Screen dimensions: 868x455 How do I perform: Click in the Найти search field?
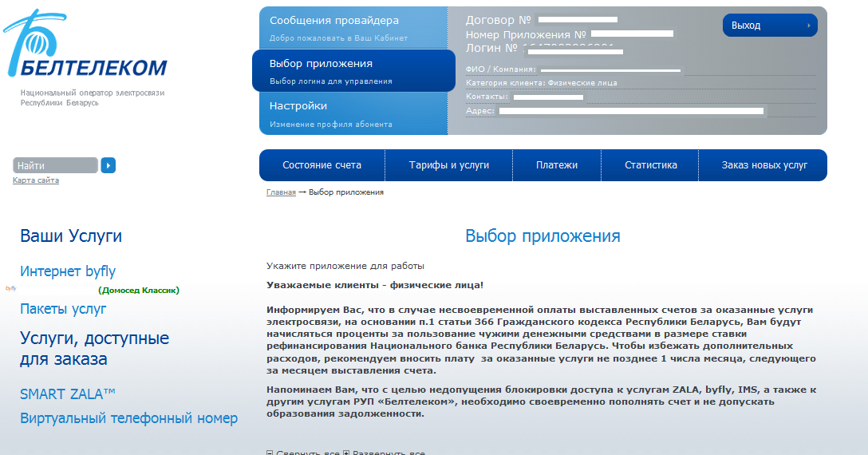pos(55,165)
